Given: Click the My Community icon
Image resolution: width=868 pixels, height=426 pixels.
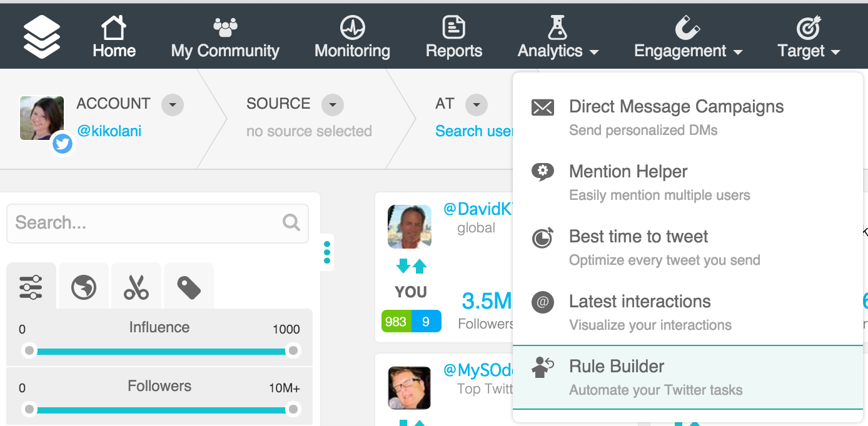Looking at the screenshot, I should coord(225,27).
